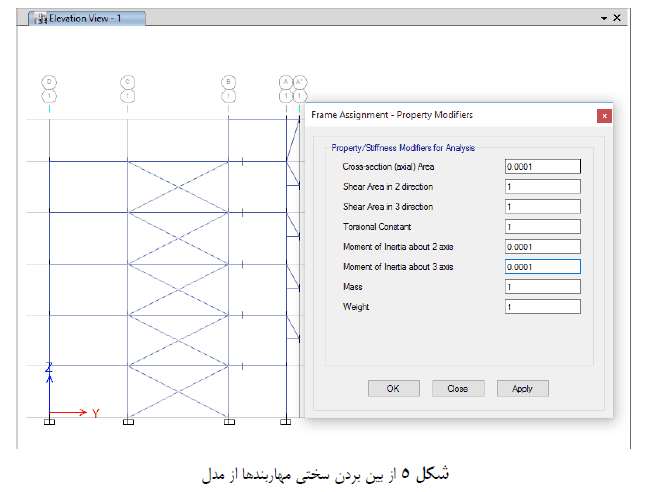The image size is (652, 492).
Task: Click grid bubble B at top
Action: 228,82
